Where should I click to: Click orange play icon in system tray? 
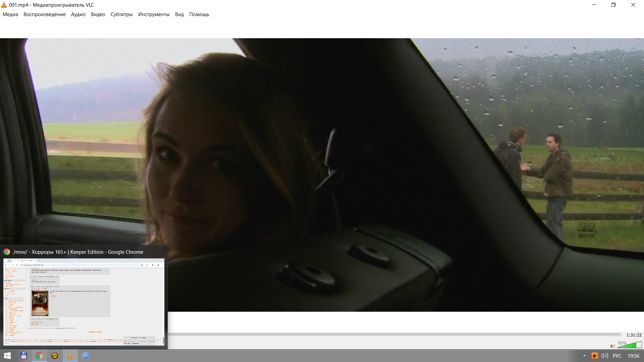coord(594,356)
